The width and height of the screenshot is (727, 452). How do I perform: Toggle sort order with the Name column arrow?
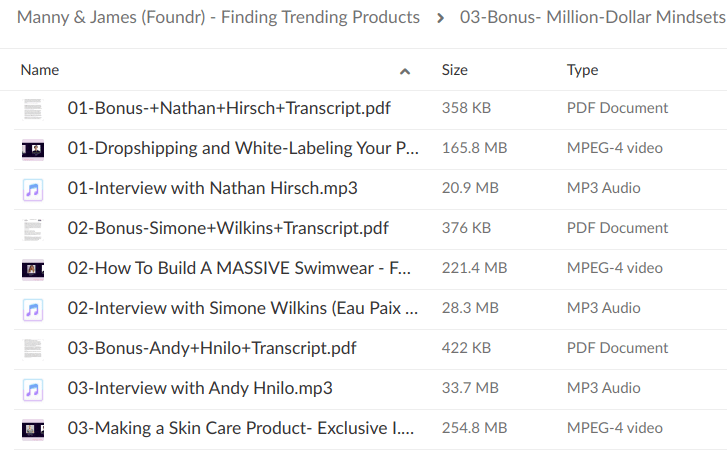coord(405,71)
